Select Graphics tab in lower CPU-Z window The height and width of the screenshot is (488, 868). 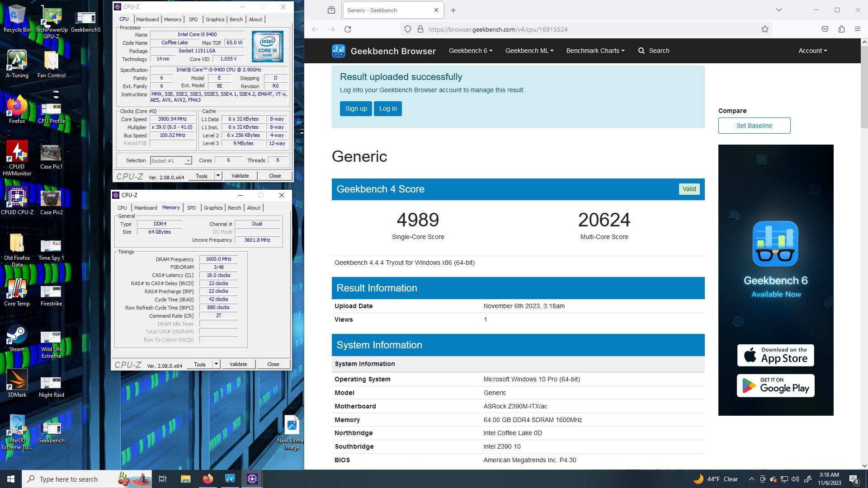click(213, 208)
